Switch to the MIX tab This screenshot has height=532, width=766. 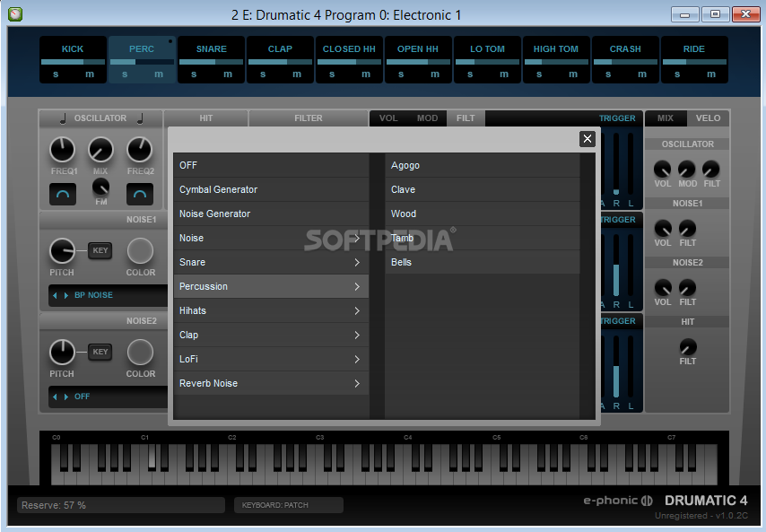(666, 118)
